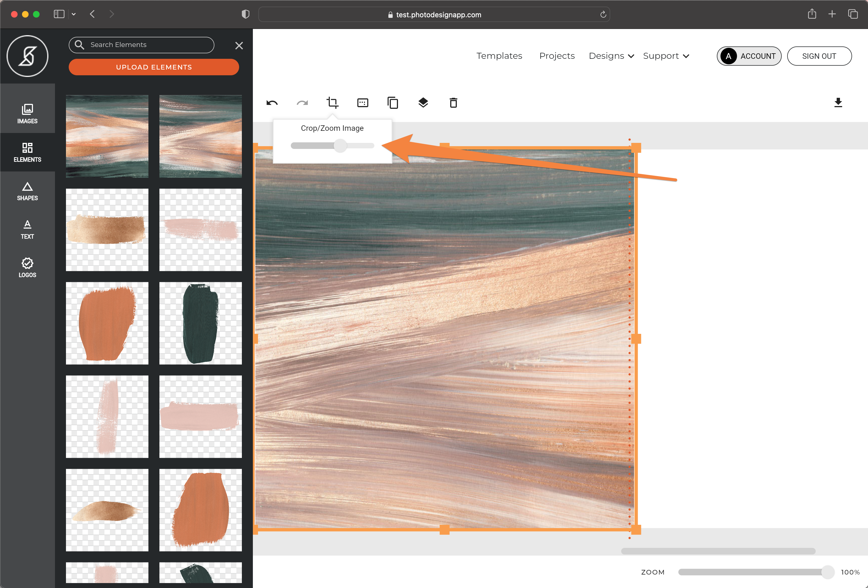868x588 pixels.
Task: Click the right-middle resize handle of image
Action: pos(636,339)
